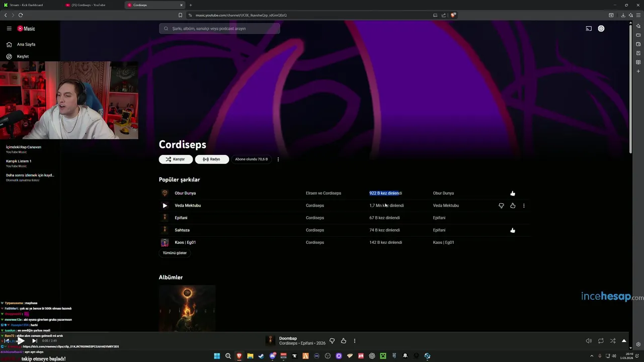Like the Doombap track in player

(344, 341)
